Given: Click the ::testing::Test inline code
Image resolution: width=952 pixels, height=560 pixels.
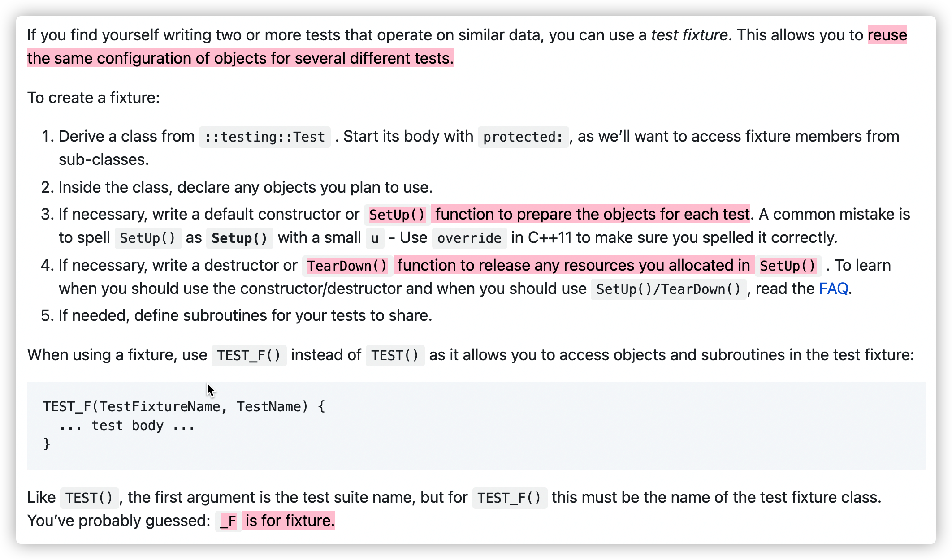Looking at the screenshot, I should tap(264, 137).
